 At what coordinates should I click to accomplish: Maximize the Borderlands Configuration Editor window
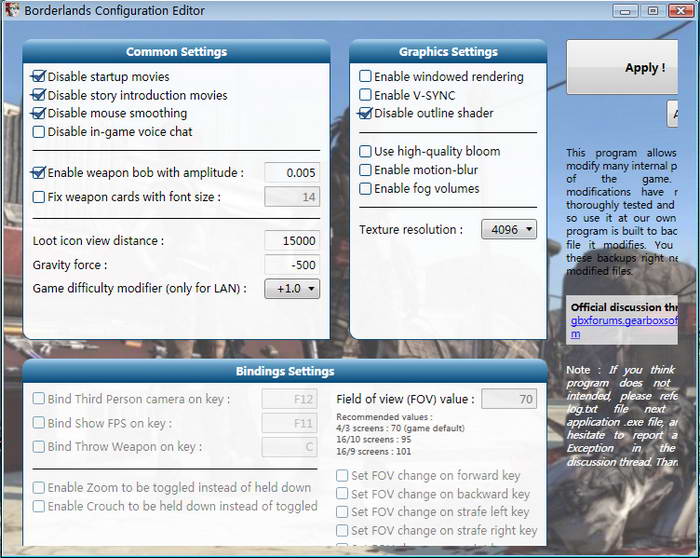(653, 11)
